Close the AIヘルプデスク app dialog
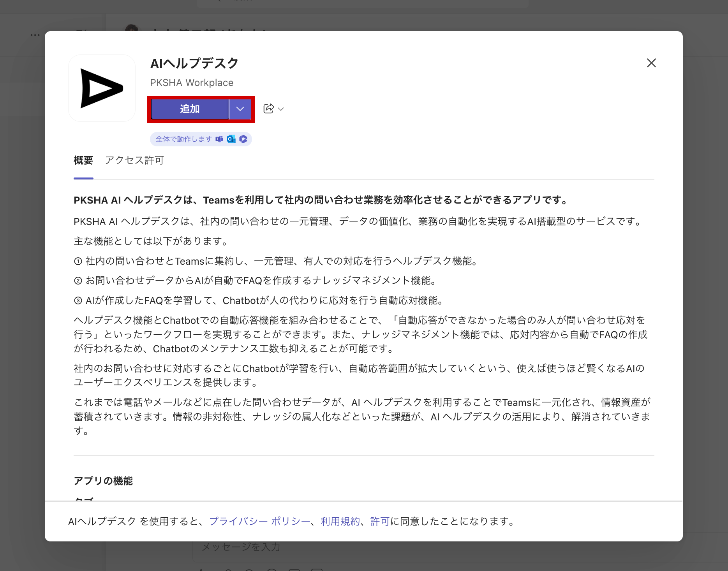This screenshot has width=728, height=571. click(651, 63)
